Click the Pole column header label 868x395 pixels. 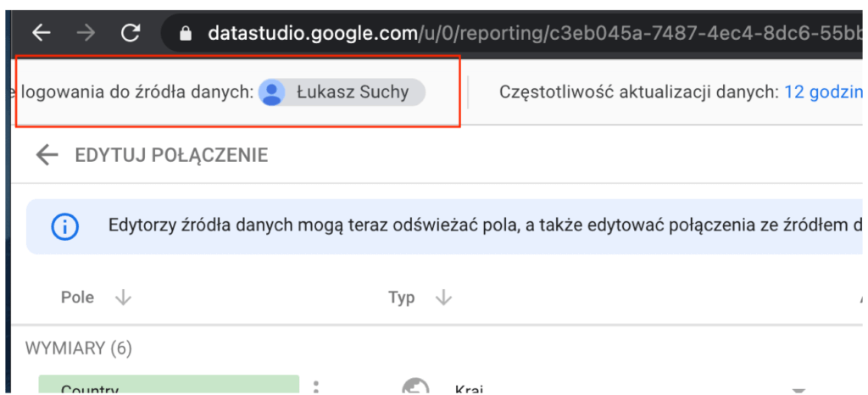(77, 298)
